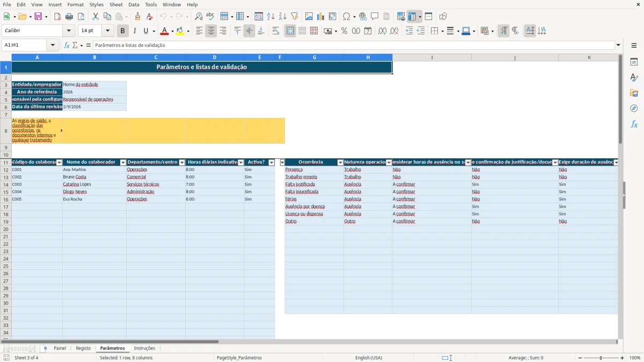Select cell containing Catarina Lopes
Viewport: 644px width, 362px height.
94,184
